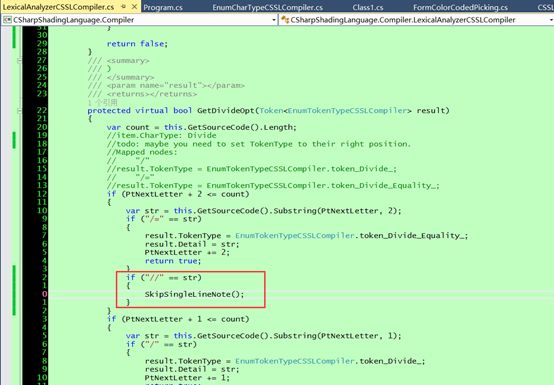This screenshot has height=385, width=554.
Task: Click 'if (PtNextLetter + 1 <= count)' line
Action: click(178, 319)
